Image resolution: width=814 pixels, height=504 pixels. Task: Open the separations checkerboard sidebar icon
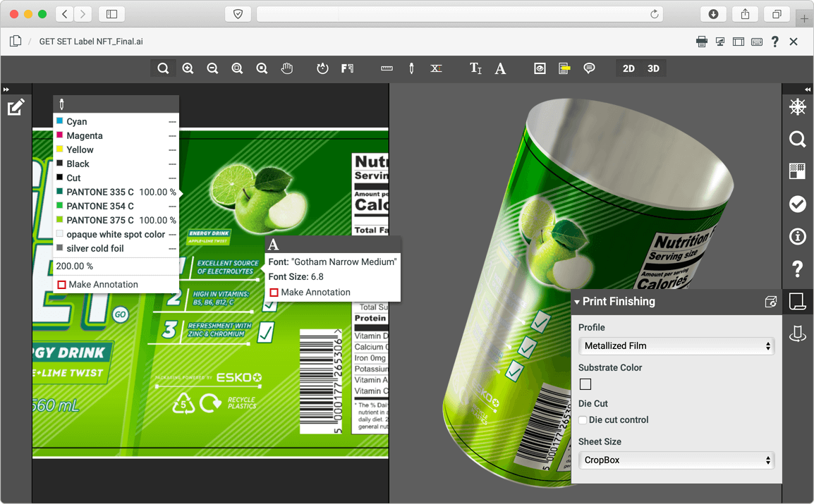pos(797,171)
